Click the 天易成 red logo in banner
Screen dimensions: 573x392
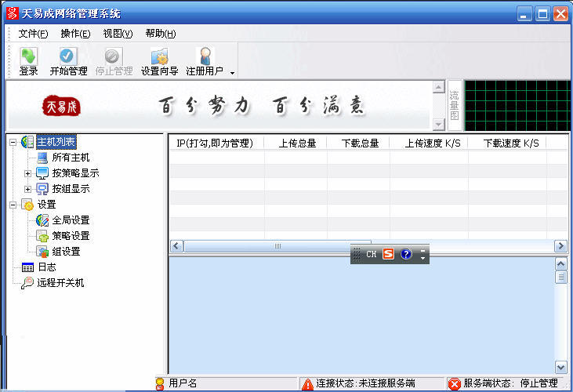(61, 106)
